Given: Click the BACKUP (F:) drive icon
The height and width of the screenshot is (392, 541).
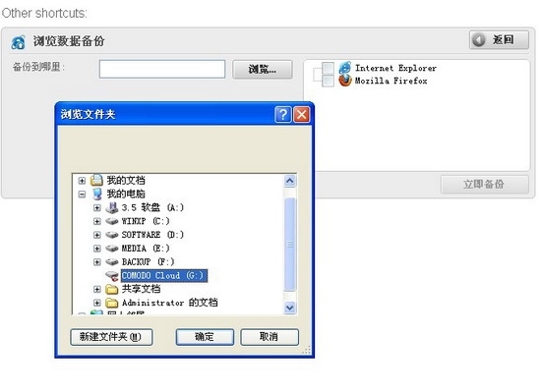Looking at the screenshot, I should 112,262.
